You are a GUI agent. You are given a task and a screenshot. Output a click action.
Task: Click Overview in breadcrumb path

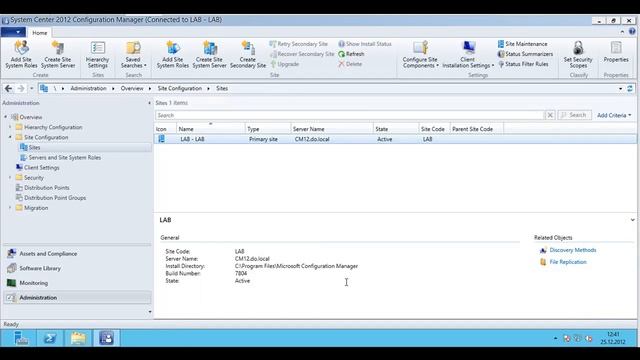[132, 88]
